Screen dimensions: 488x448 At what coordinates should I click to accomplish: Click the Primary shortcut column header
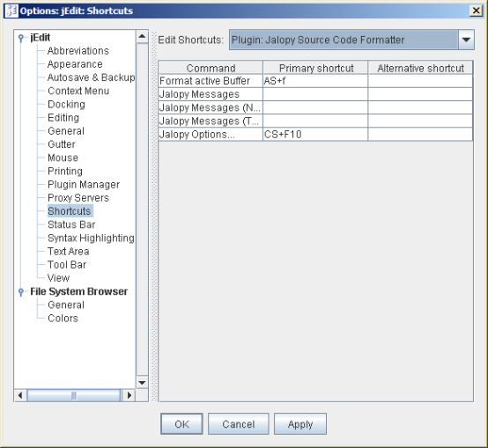tap(315, 68)
